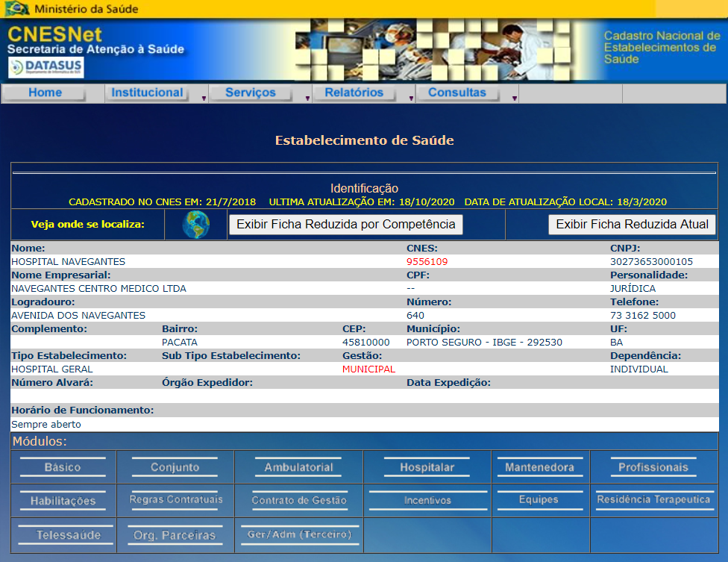The image size is (728, 562).
Task: Click Cadastro Nacional de Estabelecimentos de Saúde text
Action: [x=662, y=47]
